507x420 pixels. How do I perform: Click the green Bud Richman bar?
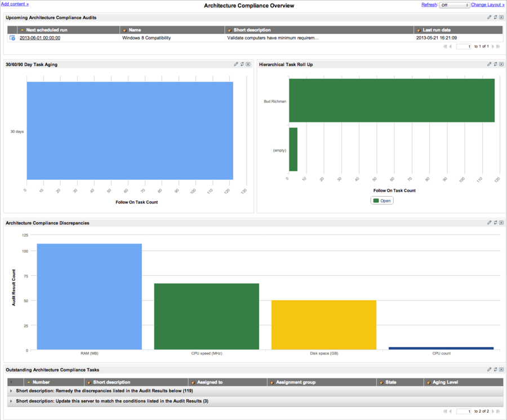tap(392, 100)
